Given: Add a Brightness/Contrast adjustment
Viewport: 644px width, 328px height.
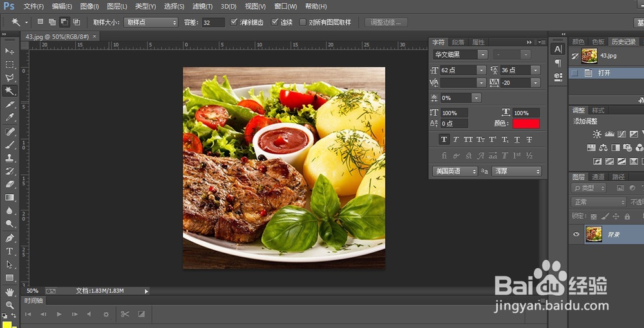Looking at the screenshot, I should [597, 134].
